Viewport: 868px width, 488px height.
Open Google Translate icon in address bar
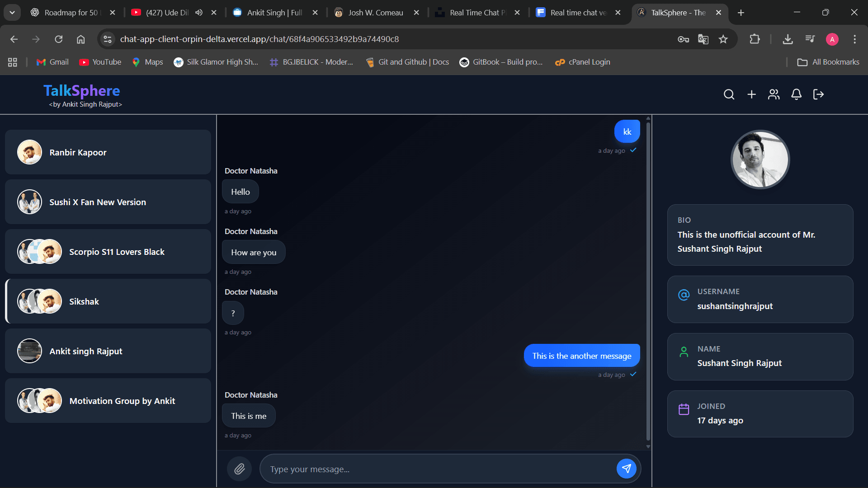click(x=703, y=39)
